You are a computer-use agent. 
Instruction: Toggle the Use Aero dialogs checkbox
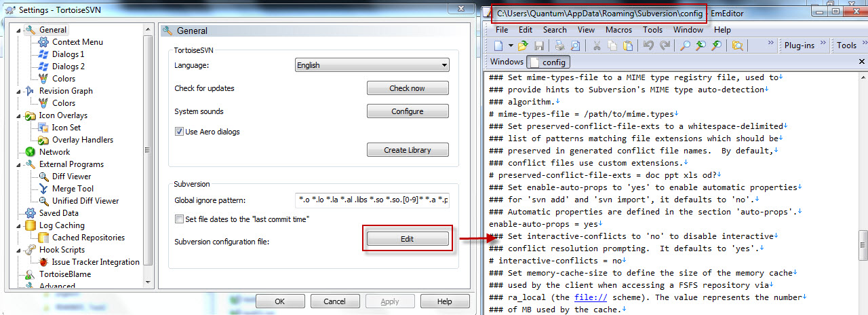coord(179,132)
